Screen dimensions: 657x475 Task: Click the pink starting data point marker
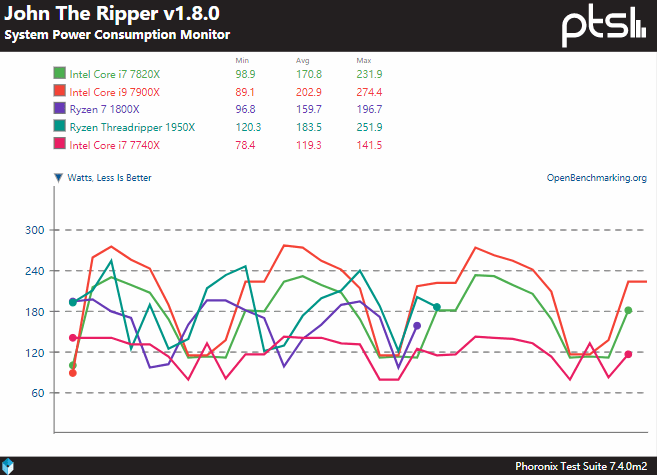point(72,338)
